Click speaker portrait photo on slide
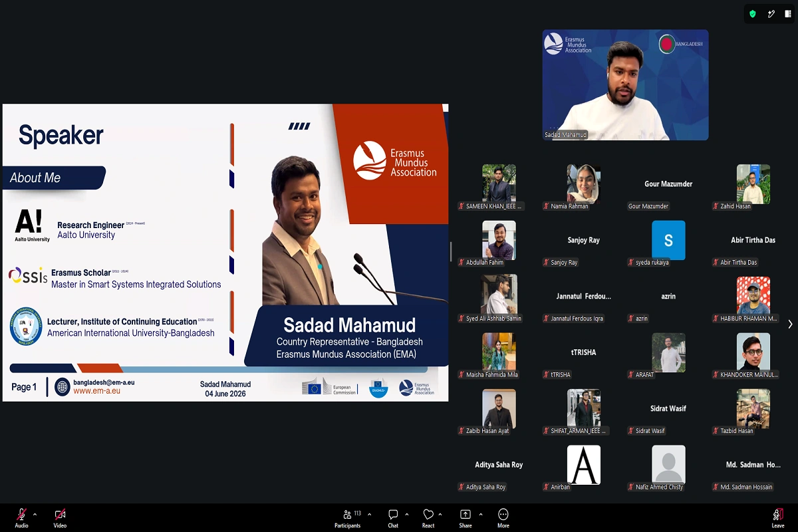 pos(299,229)
